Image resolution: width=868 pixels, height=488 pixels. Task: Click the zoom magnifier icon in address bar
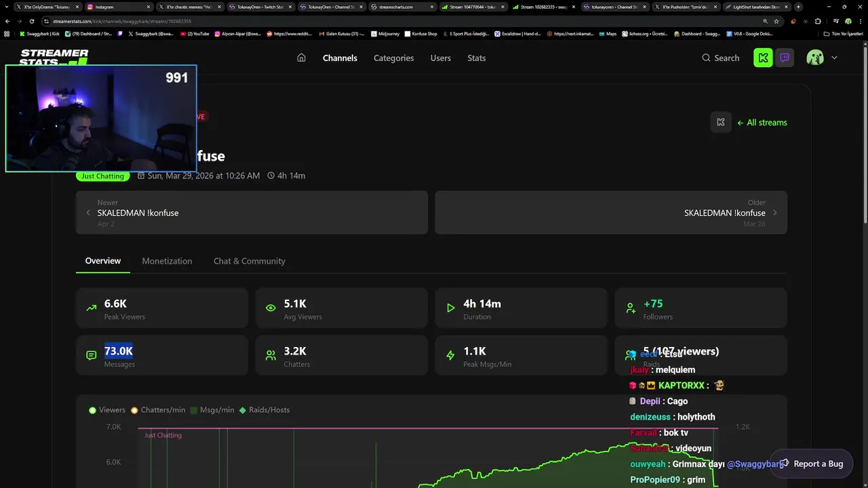point(765,21)
